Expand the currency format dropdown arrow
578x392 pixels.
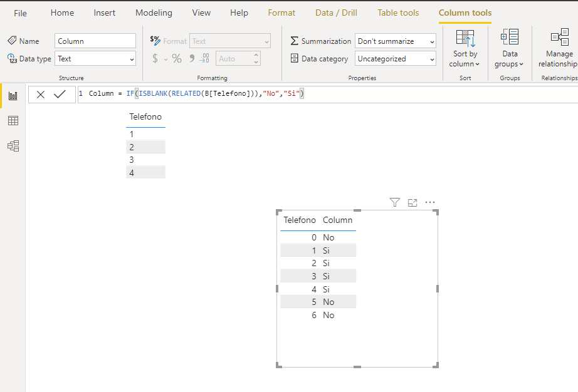click(x=166, y=59)
